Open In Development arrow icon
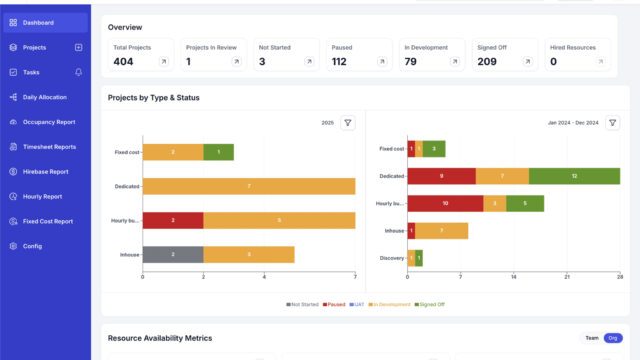640x360 pixels. pos(455,61)
